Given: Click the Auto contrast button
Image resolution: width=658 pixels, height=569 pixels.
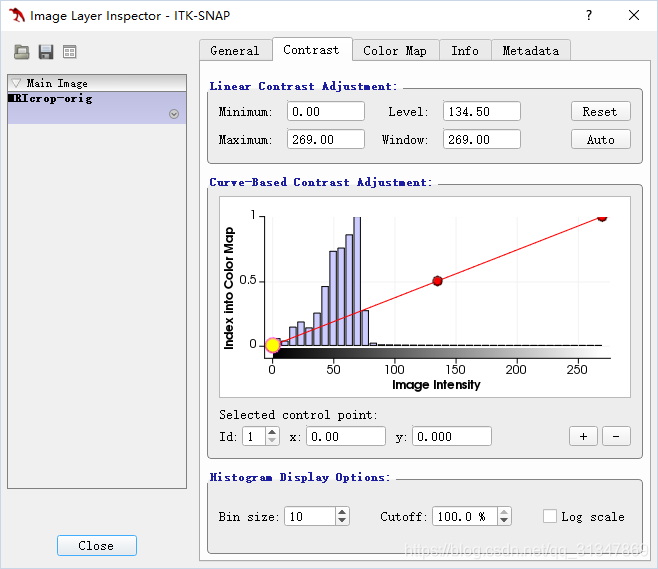Looking at the screenshot, I should 601,139.
